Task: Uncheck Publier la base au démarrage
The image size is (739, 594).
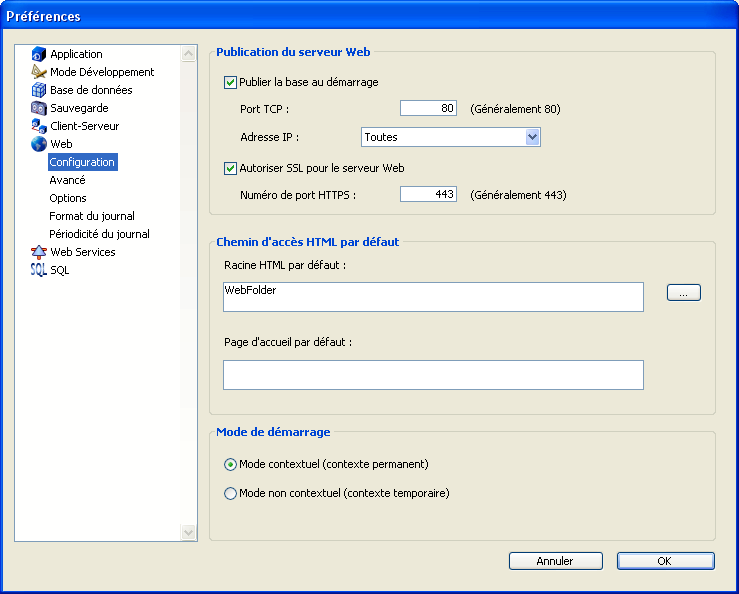Action: (x=231, y=83)
